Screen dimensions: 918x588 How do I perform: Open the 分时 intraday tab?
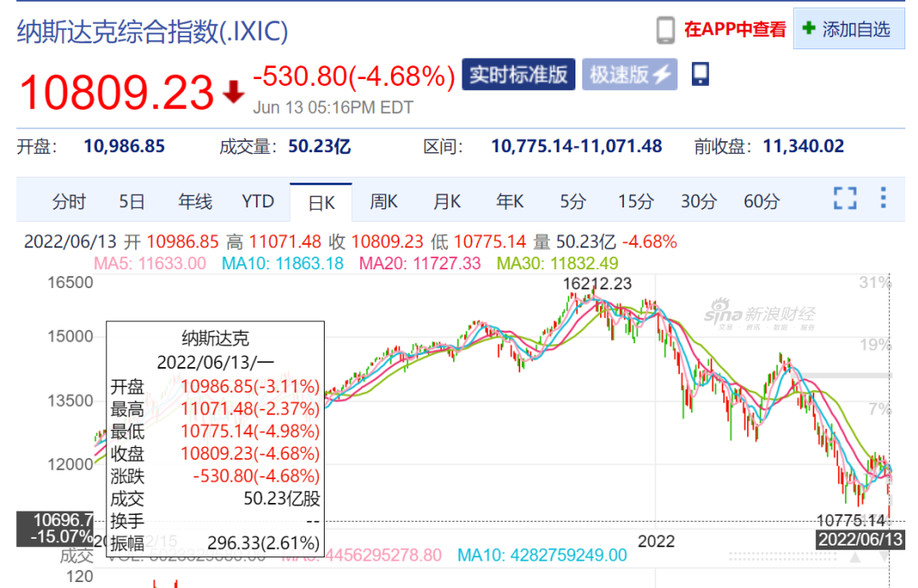pyautogui.click(x=69, y=201)
